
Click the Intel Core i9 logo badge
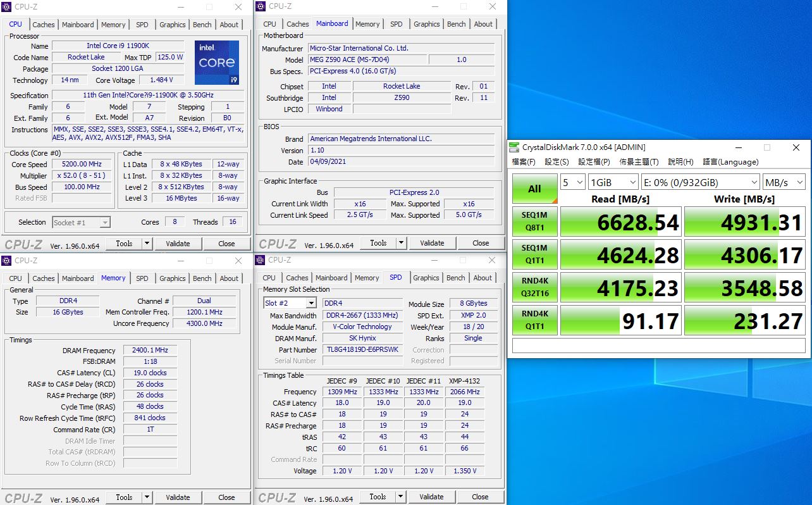coord(217,63)
